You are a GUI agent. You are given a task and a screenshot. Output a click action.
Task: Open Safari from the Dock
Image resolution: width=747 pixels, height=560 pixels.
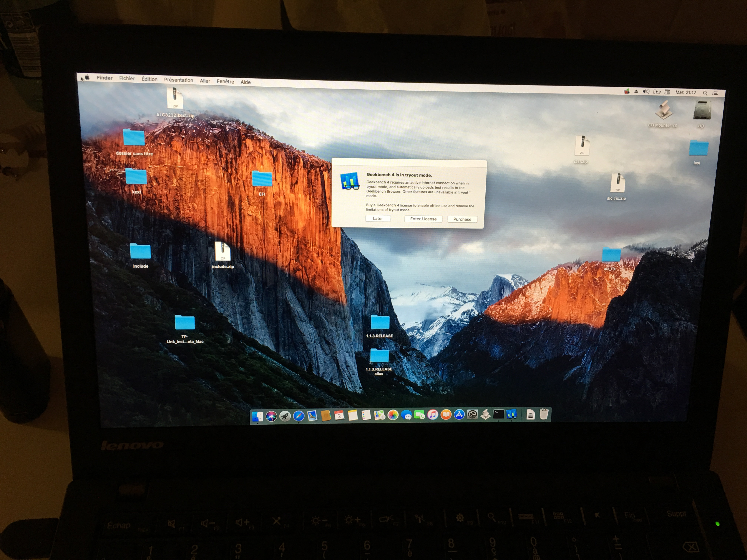pos(298,416)
